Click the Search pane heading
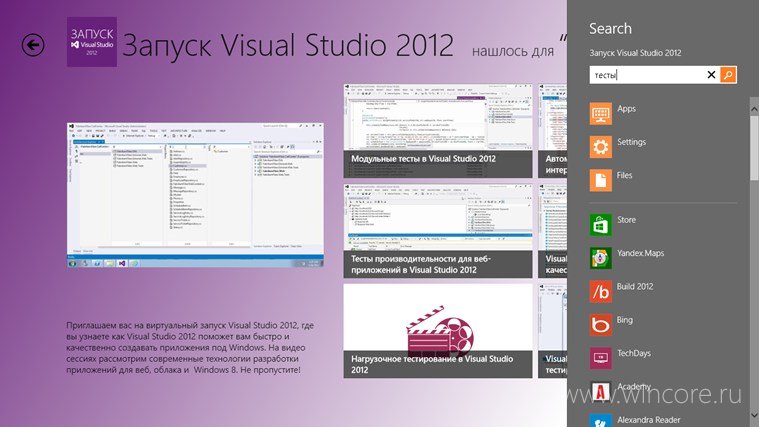759x427 pixels. [x=610, y=29]
